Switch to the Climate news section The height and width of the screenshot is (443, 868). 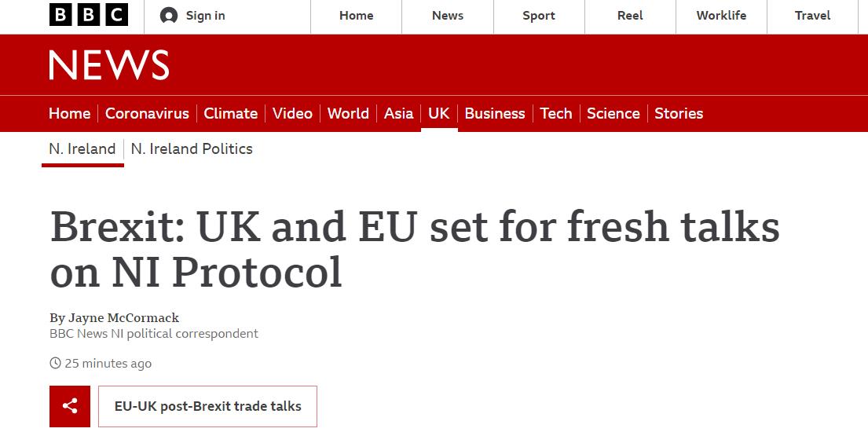point(230,114)
